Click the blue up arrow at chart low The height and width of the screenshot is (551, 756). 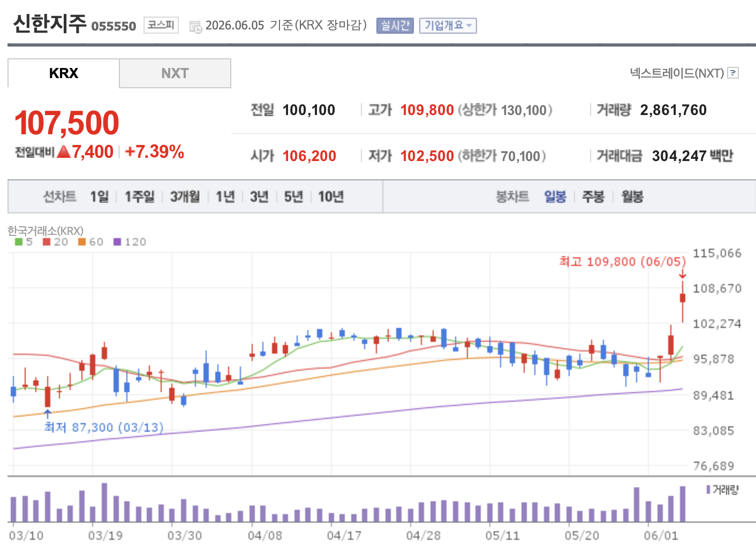[48, 414]
